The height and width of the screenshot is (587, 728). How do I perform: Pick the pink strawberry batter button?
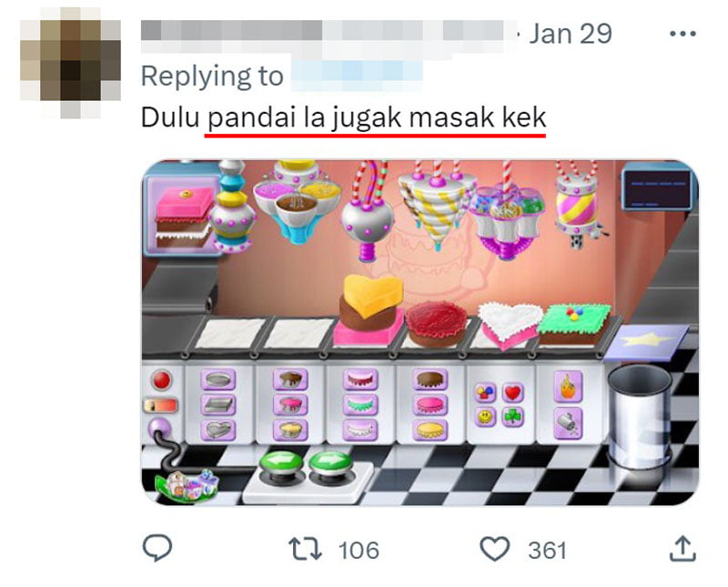click(x=290, y=404)
